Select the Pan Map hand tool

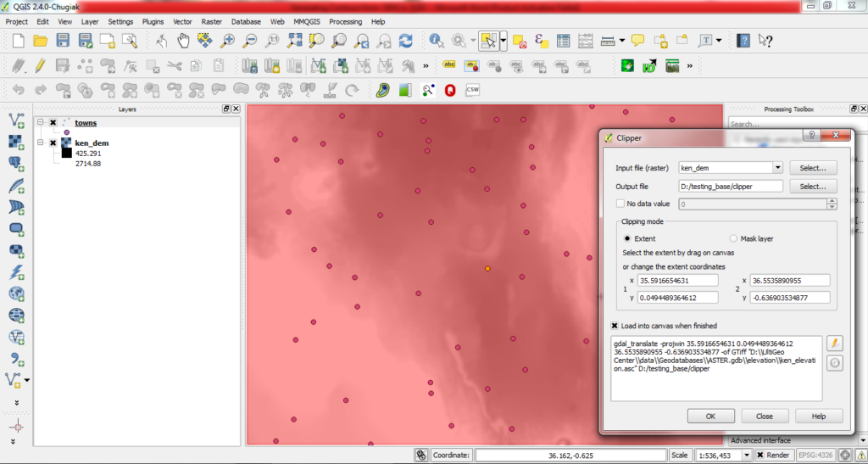[183, 41]
